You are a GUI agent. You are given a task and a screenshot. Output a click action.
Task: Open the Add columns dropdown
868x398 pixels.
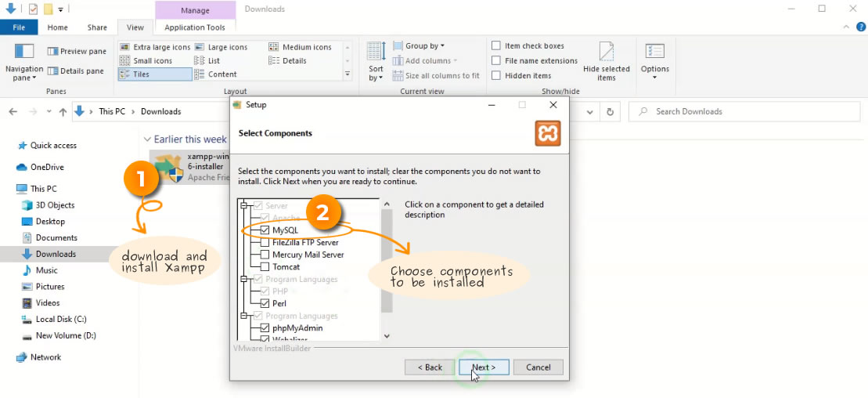coord(425,60)
